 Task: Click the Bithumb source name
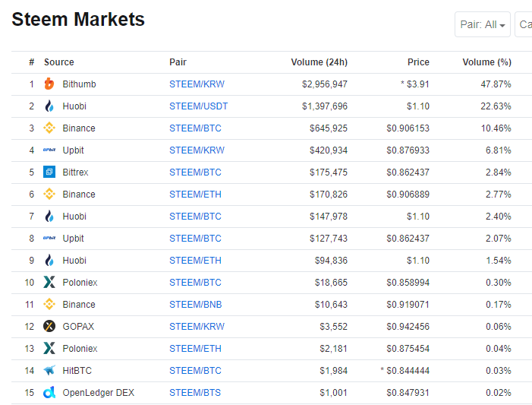click(79, 84)
